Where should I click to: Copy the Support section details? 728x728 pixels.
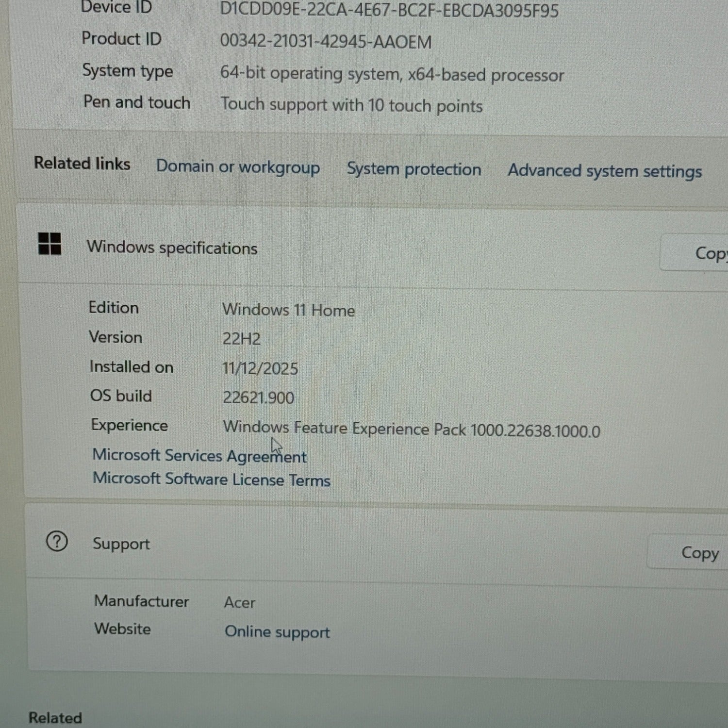coord(699,553)
